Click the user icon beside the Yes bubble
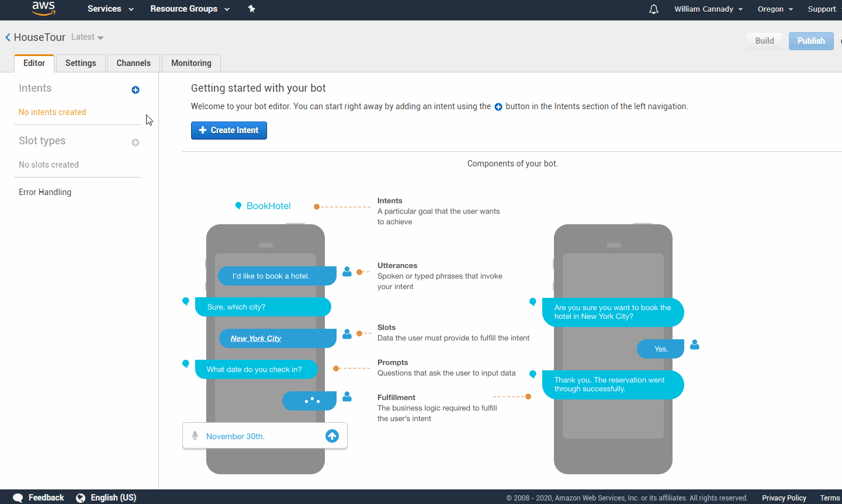 [695, 345]
